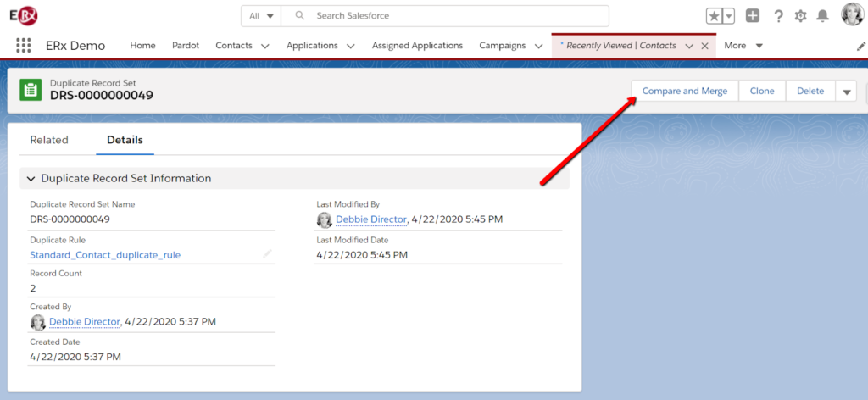
Task: Click the Compare and Merge button
Action: point(684,92)
